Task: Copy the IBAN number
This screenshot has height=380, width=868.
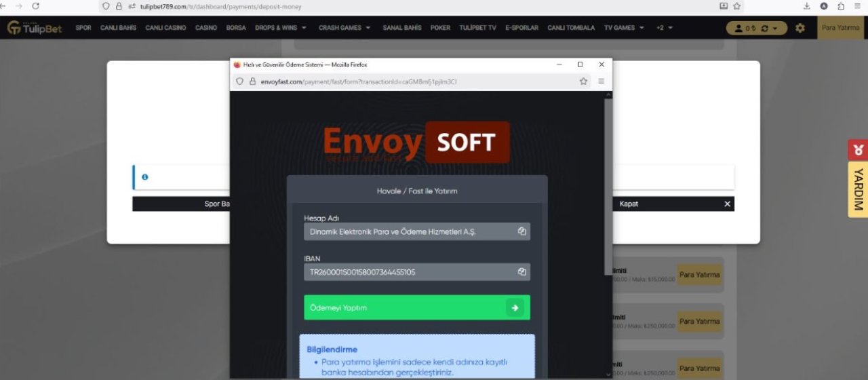Action: coord(522,272)
